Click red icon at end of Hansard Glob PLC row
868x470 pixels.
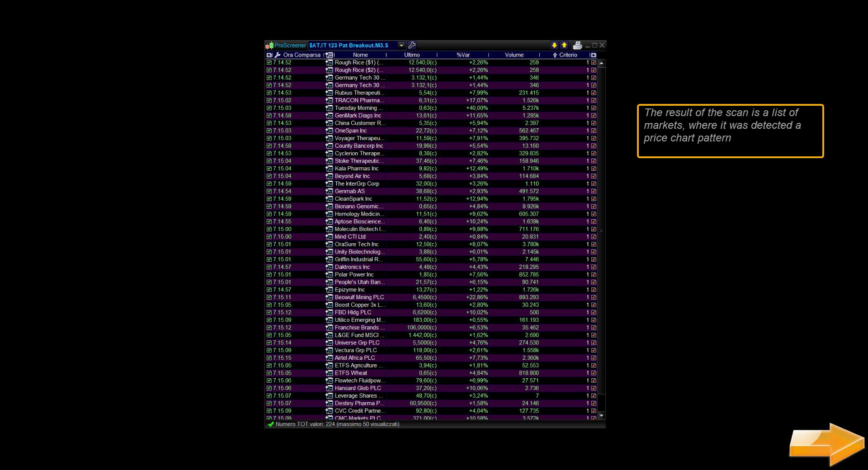coord(594,388)
